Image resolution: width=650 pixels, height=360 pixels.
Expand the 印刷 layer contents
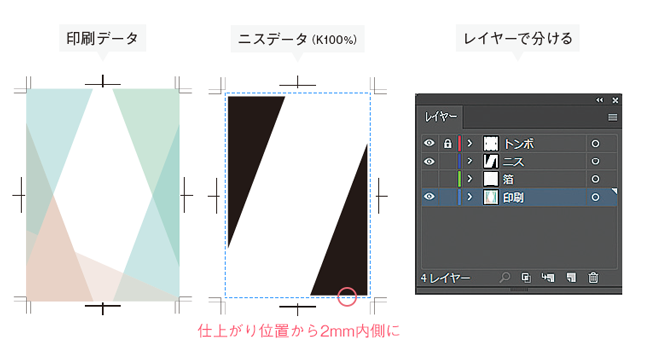pos(470,197)
